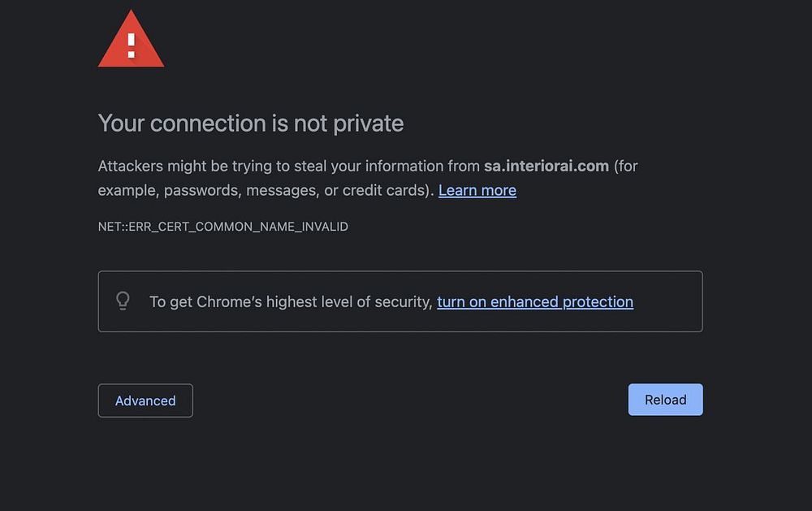Click the lightbulb security tip icon
This screenshot has width=812, height=511.
123,301
